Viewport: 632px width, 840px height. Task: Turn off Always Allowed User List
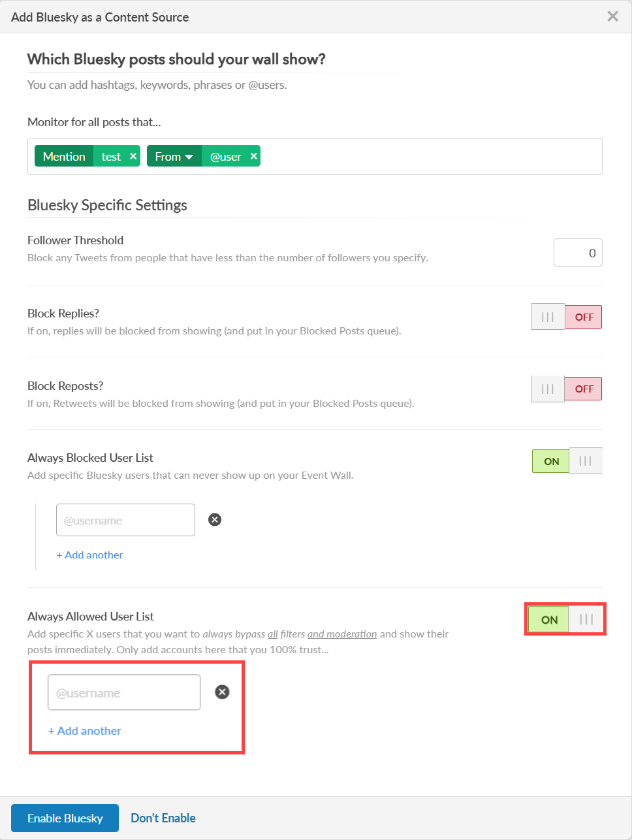pos(565,619)
